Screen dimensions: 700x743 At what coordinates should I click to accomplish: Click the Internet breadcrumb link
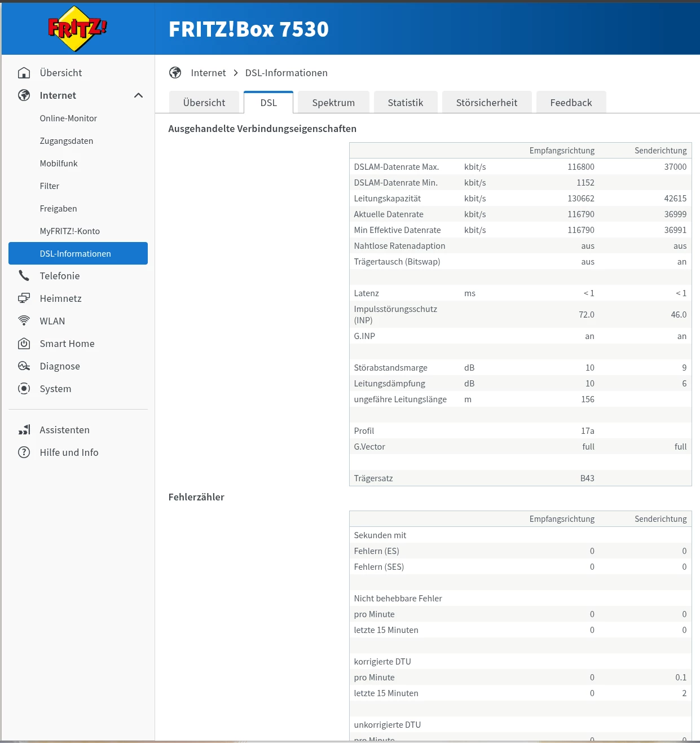point(208,73)
